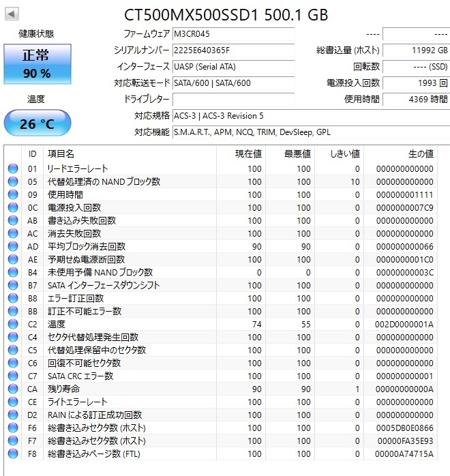Click status icon for row B4 未使用予備NANDブロック数
The height and width of the screenshot is (476, 450).
click(13, 272)
